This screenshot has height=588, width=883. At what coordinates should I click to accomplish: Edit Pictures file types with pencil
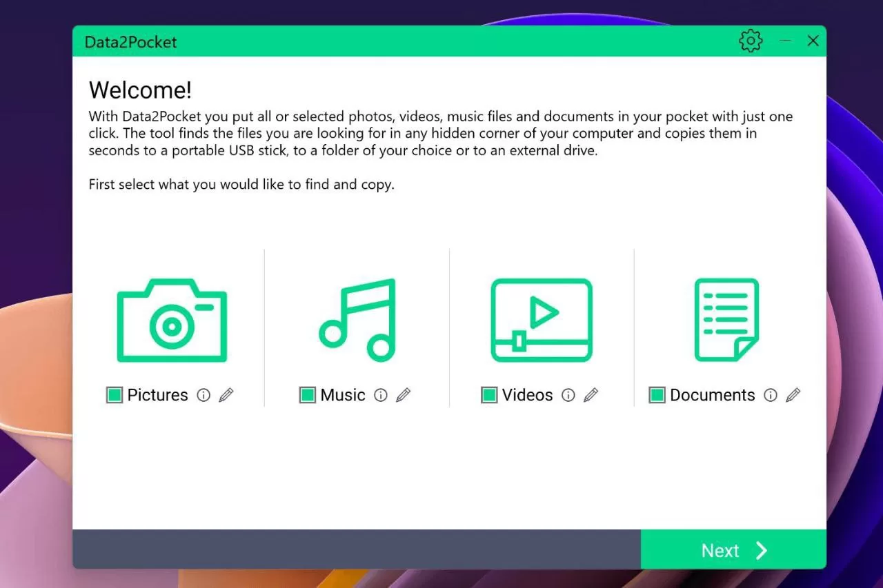(x=226, y=395)
